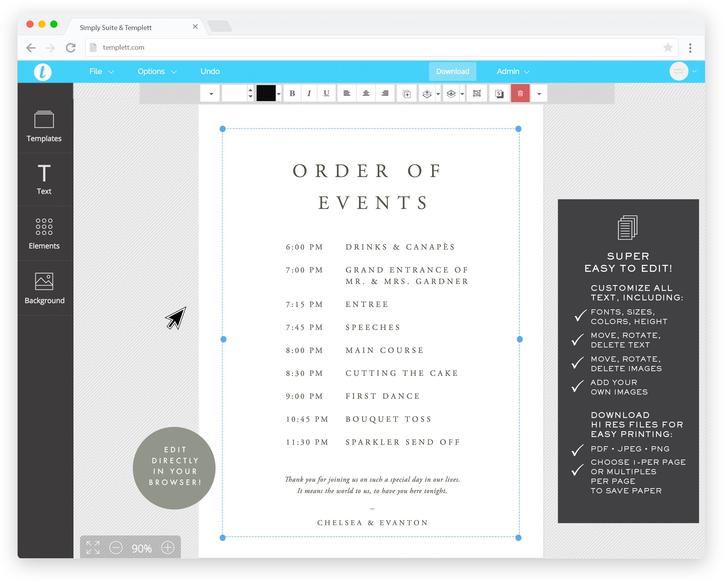This screenshot has height=582, width=728.
Task: Delete selected element with red trash button
Action: tap(520, 94)
